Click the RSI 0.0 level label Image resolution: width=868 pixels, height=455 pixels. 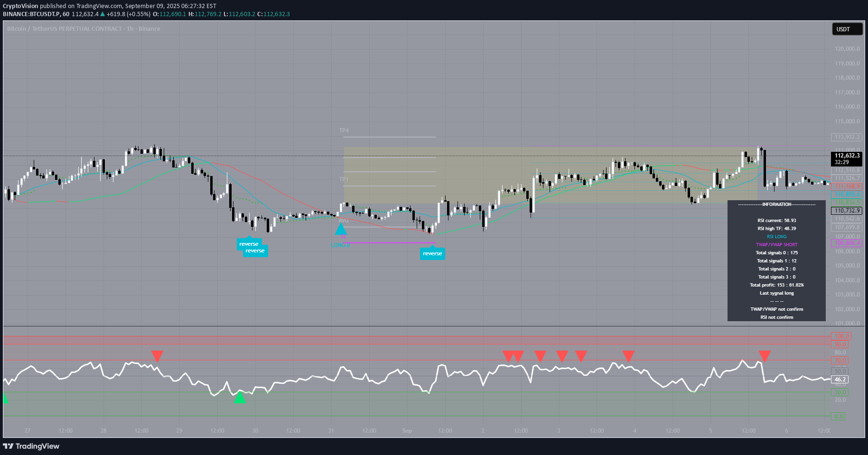(x=839, y=417)
